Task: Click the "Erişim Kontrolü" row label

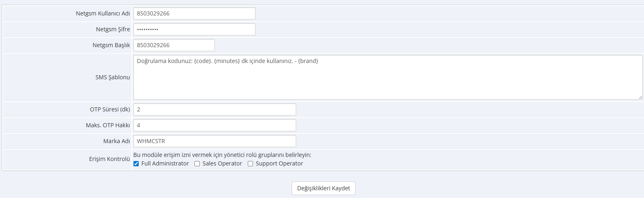Action: [109, 159]
